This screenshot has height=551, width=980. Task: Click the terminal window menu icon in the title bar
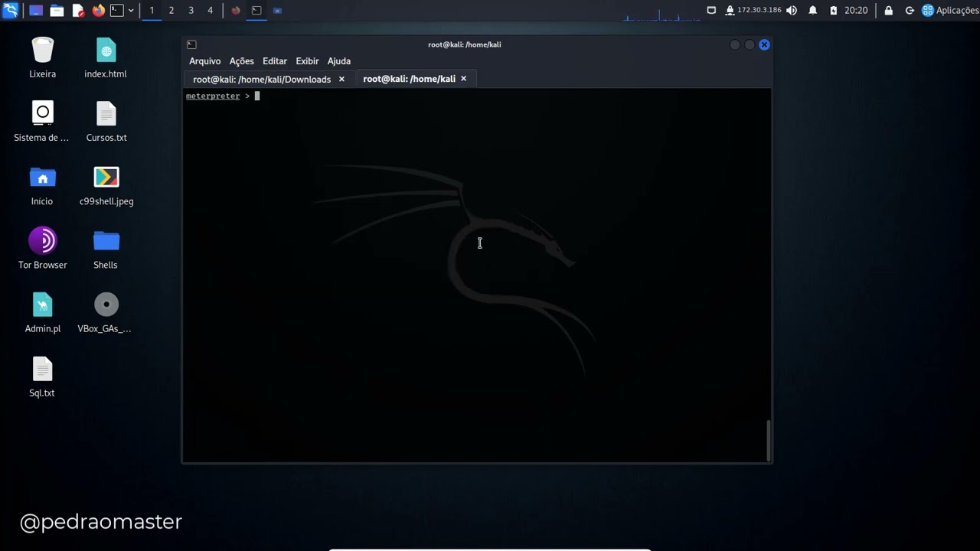coord(191,44)
